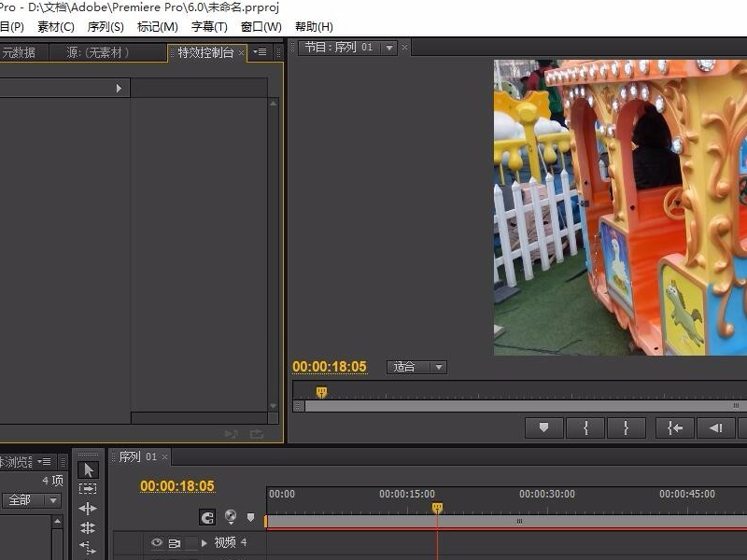Click the 00:00:30:00 ruler mark on timeline
747x560 pixels.
(547, 494)
